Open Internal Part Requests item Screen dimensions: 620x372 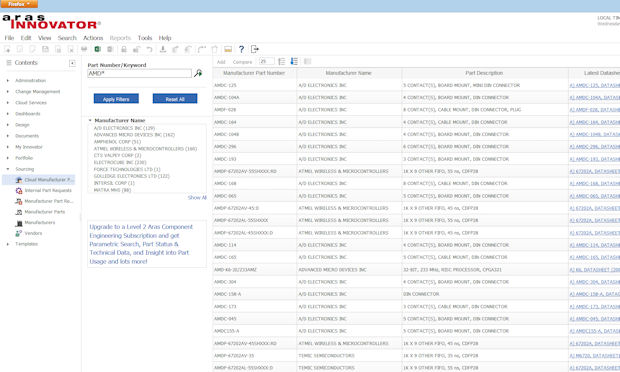48,191
